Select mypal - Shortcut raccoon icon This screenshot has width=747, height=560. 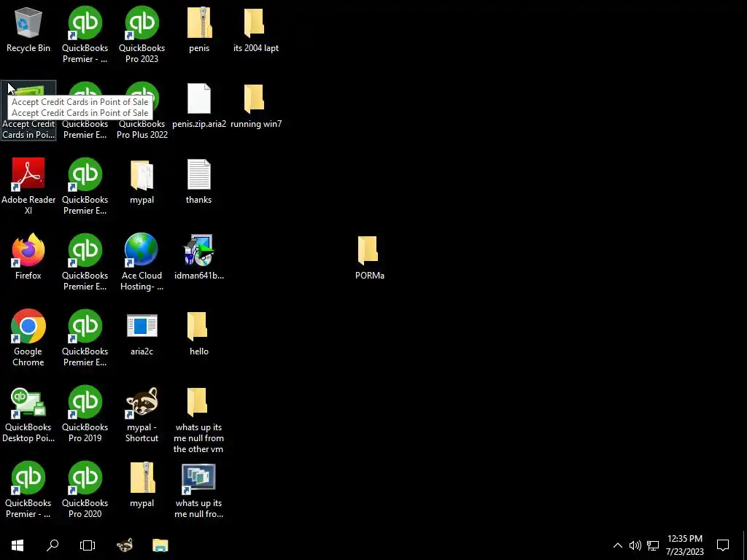(x=142, y=414)
